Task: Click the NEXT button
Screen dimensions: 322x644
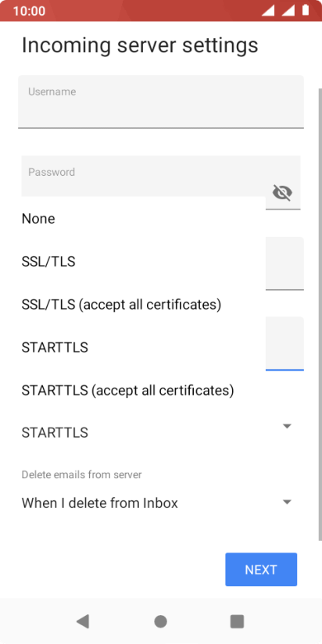Action: pos(261,569)
